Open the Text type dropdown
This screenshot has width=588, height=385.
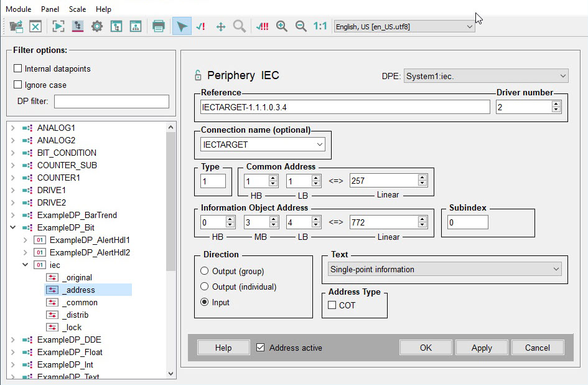pos(445,269)
